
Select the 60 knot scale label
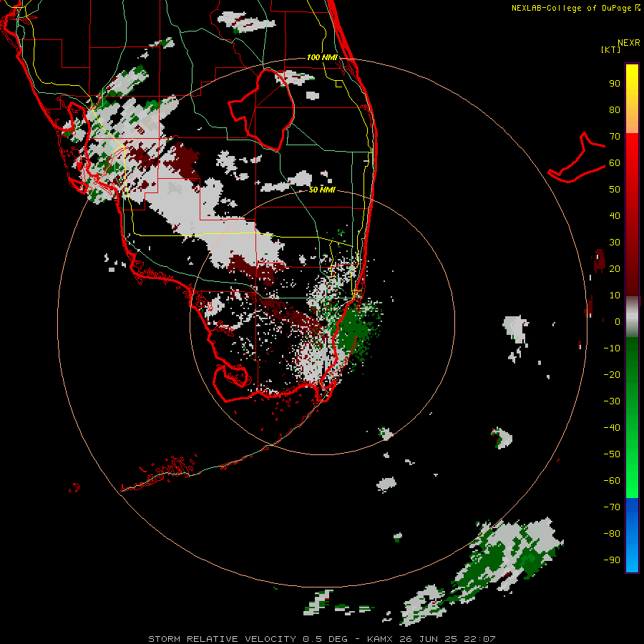pos(615,163)
